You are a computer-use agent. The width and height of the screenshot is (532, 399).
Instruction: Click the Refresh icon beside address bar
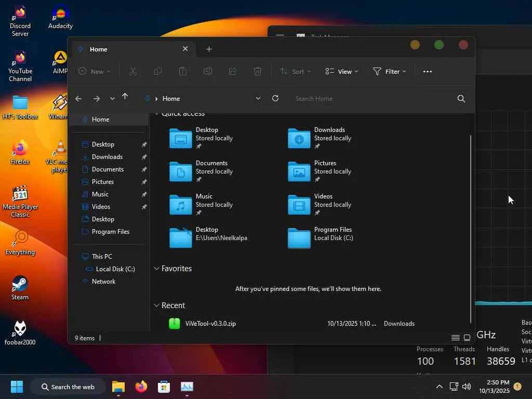[x=275, y=98]
